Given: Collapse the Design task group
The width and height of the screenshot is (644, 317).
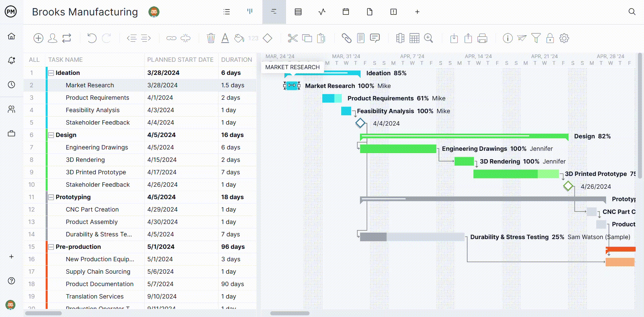Looking at the screenshot, I should click(x=51, y=135).
